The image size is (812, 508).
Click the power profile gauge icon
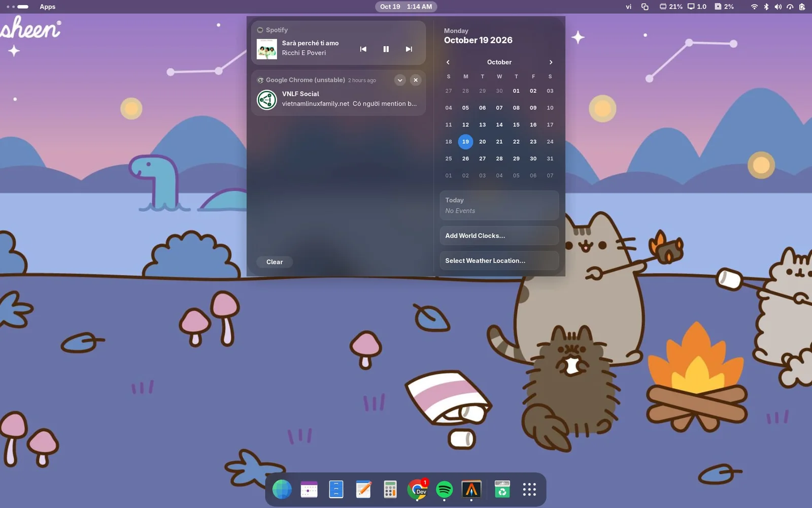(x=790, y=7)
